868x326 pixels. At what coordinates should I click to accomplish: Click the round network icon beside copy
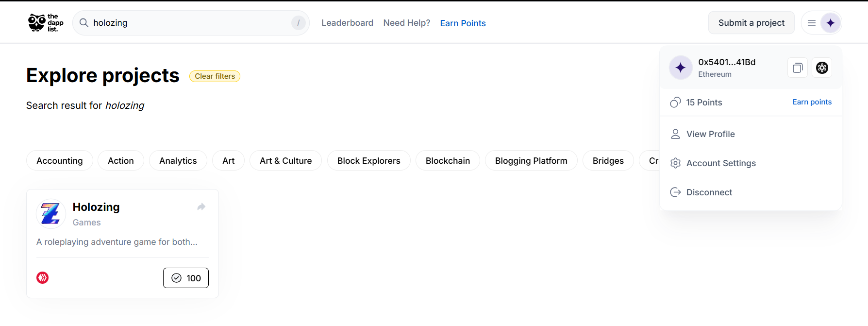pos(822,68)
